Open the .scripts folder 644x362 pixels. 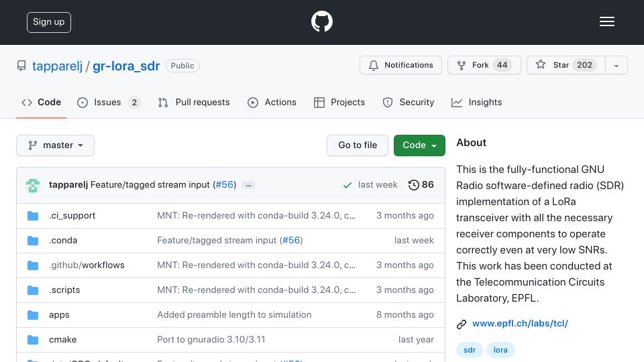click(64, 290)
